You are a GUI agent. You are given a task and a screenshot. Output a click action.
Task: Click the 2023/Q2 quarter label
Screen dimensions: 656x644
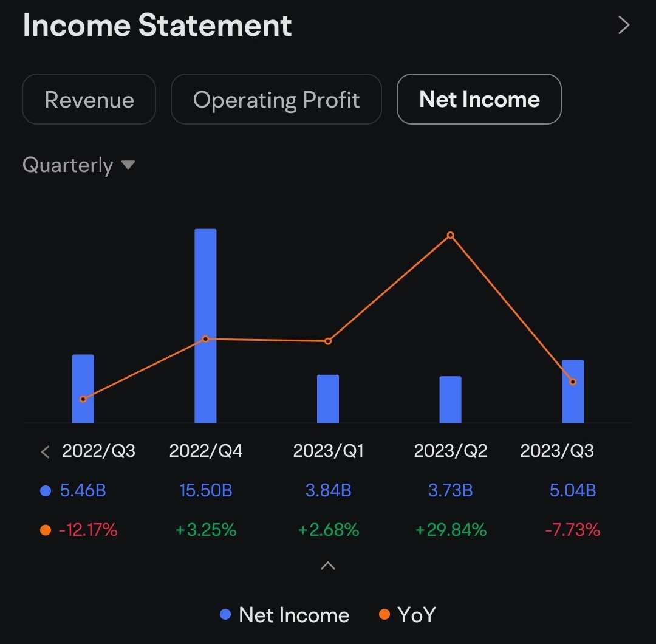click(x=450, y=451)
